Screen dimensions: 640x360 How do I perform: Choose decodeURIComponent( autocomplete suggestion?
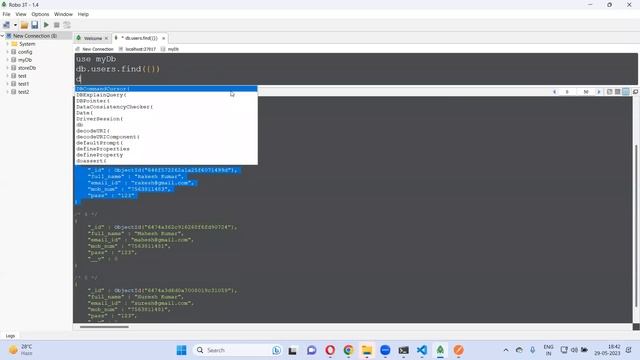166,137
